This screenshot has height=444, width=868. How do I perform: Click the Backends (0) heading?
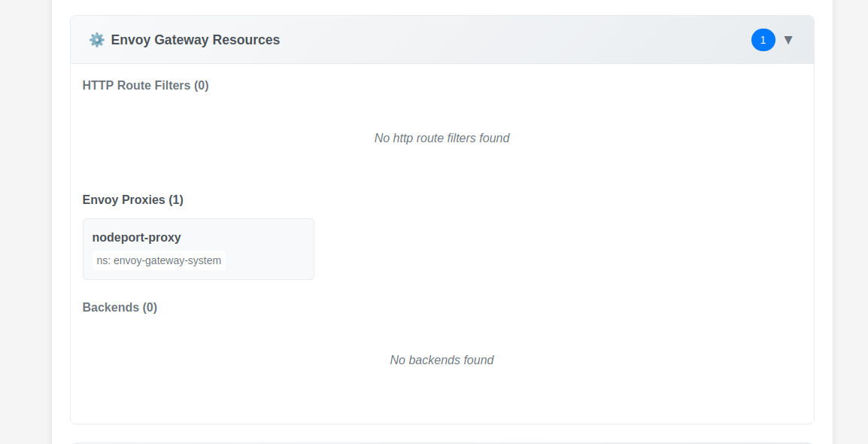[120, 307]
